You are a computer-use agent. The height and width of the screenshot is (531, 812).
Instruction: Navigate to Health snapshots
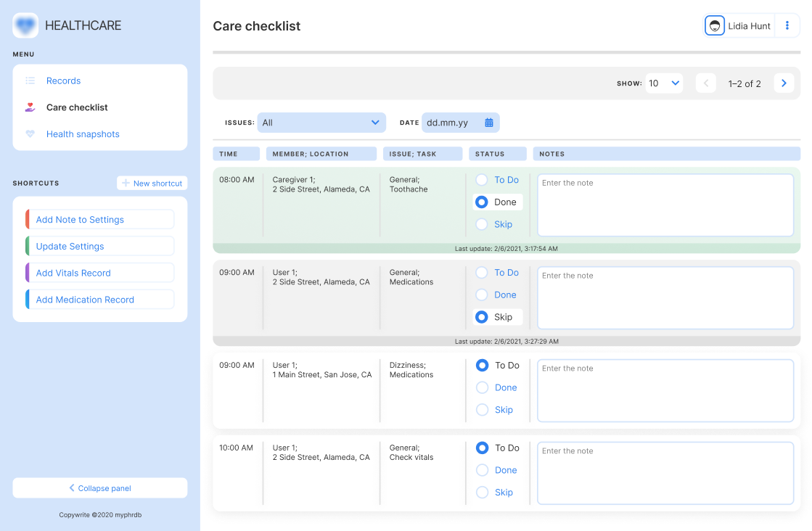pos(83,134)
